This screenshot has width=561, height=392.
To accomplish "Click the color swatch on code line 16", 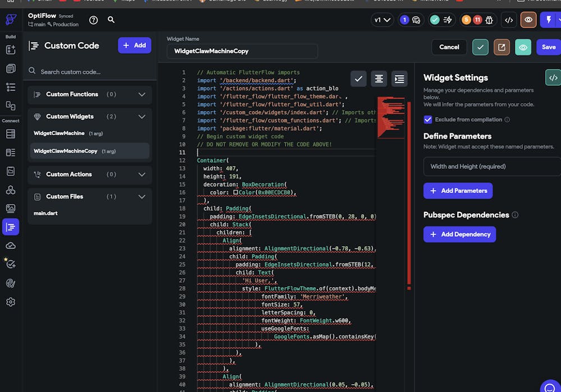I will (x=236, y=192).
